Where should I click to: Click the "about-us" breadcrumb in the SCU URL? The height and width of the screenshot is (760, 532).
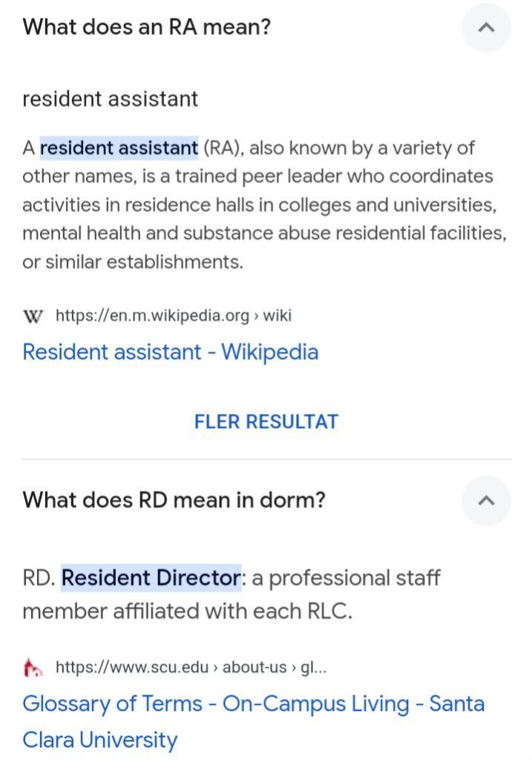254,667
